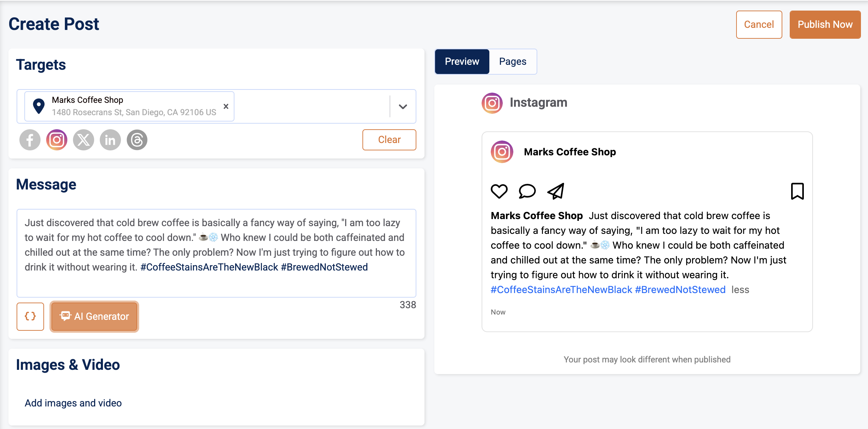The height and width of the screenshot is (429, 868).
Task: Click the share arrow icon in the preview
Action: [x=555, y=191]
